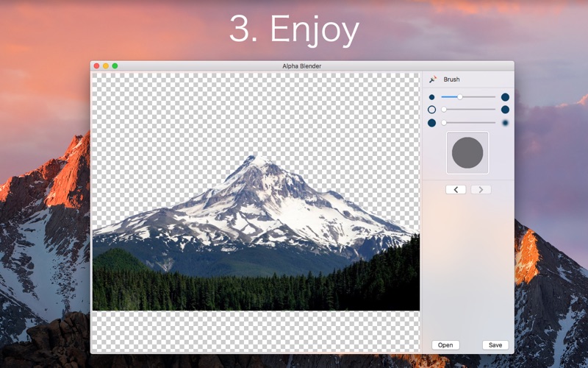Click the solid circle ending the opacity slider
588x368 pixels.
[x=505, y=110]
